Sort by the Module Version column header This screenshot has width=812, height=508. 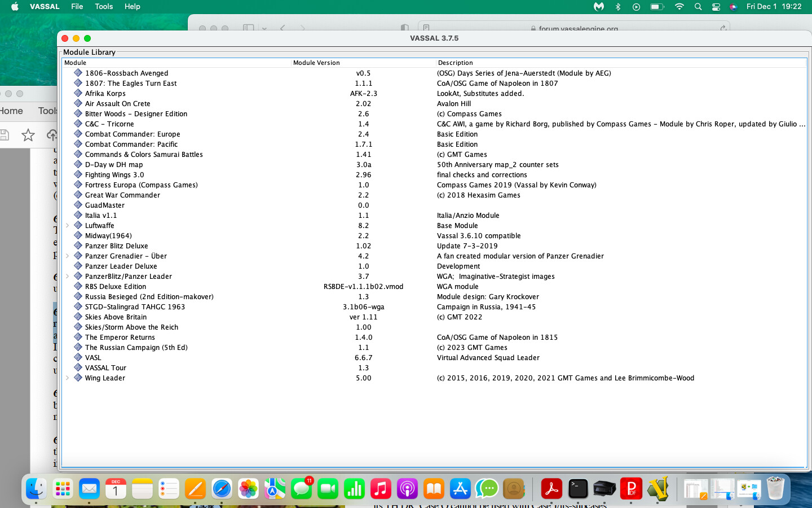(364, 63)
